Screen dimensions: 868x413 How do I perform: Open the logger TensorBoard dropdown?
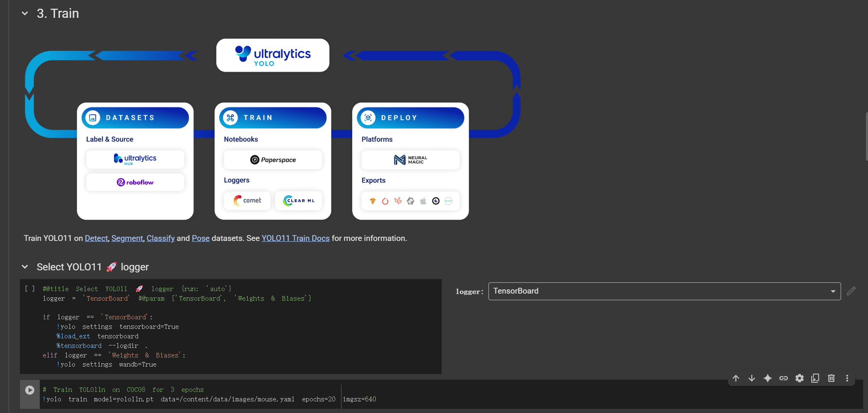665,291
